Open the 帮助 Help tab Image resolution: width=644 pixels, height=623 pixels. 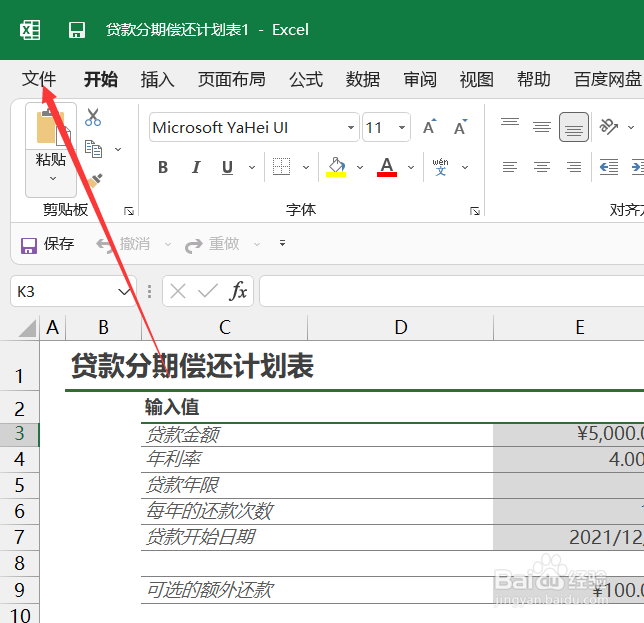click(534, 79)
